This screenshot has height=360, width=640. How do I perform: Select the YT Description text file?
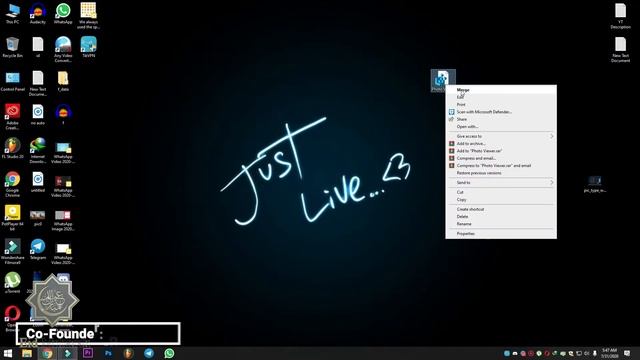point(620,16)
